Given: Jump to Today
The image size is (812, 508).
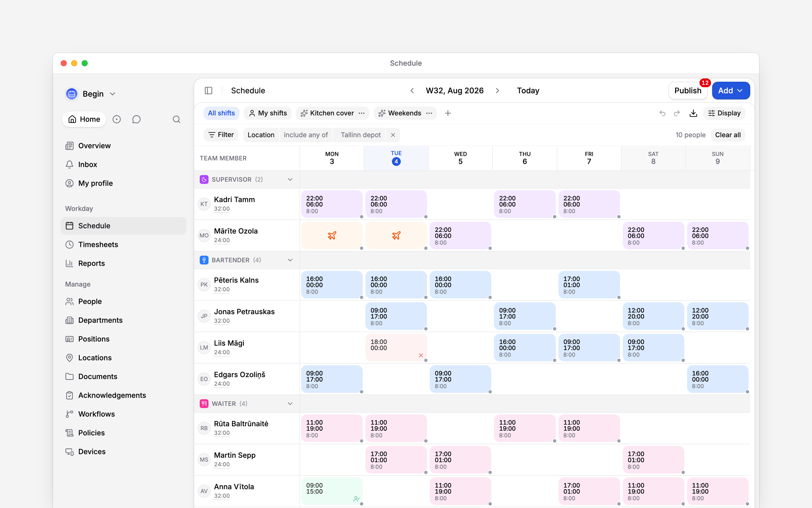Looking at the screenshot, I should pyautogui.click(x=528, y=90).
